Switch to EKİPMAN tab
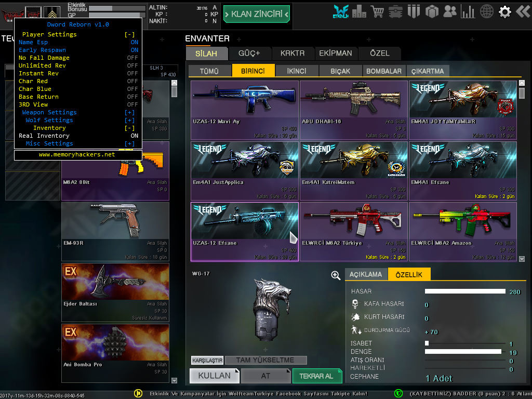Screen dimensions: 532x399 pos(336,54)
